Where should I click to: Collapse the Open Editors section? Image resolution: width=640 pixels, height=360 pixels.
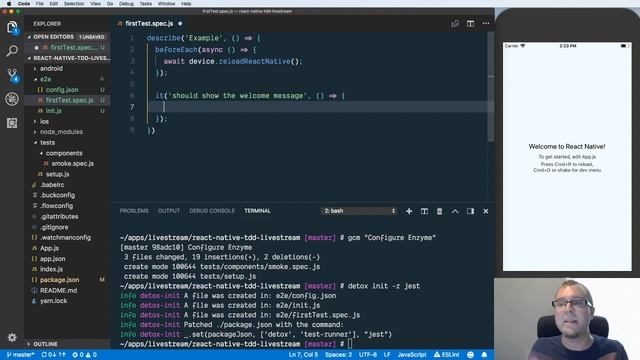[x=53, y=37]
